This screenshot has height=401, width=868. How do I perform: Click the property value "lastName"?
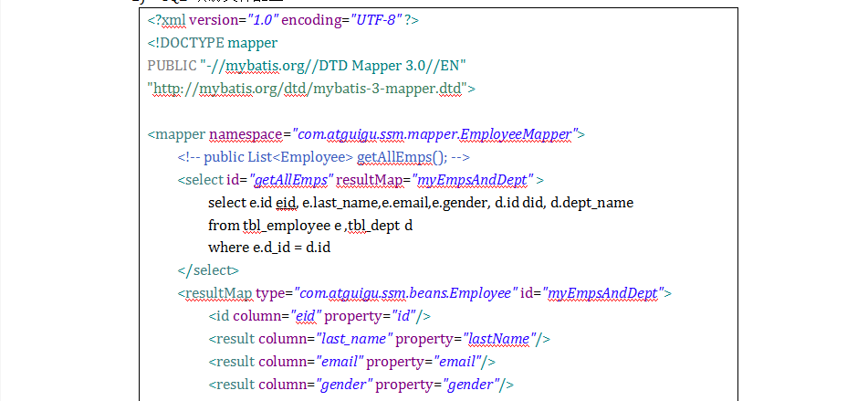(500, 338)
